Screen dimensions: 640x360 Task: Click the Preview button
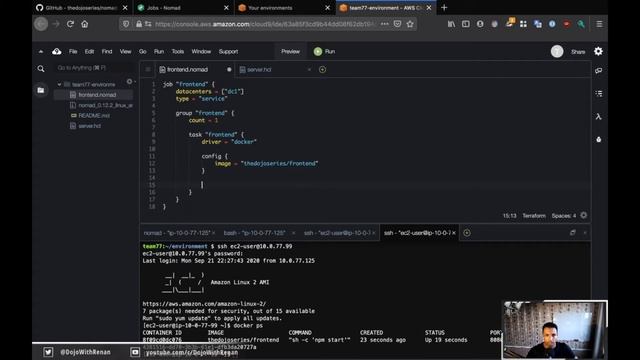290,51
